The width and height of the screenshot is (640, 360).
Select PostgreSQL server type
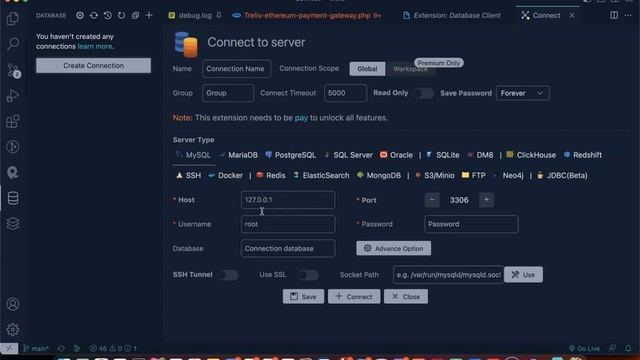291,155
